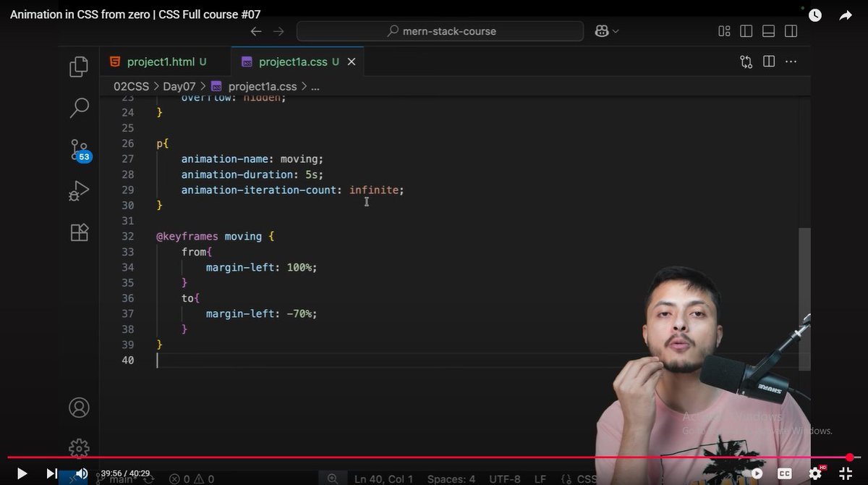Mute the video with the speaker icon

[x=82, y=473]
